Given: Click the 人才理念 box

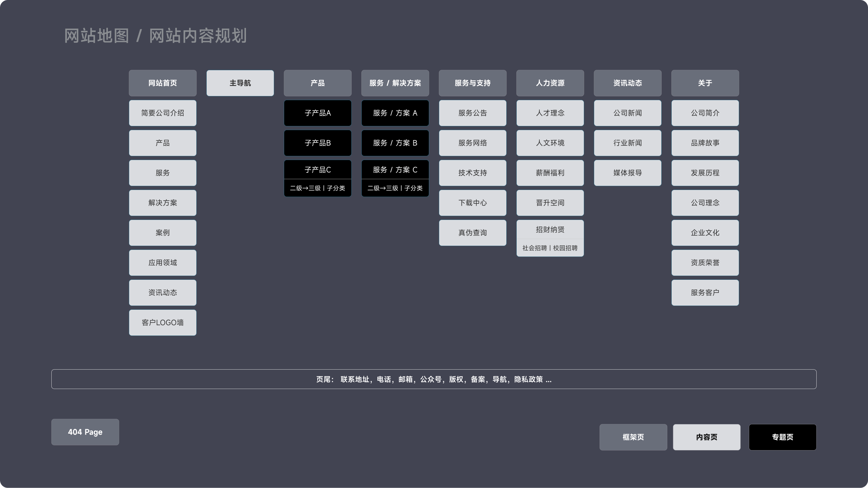Looking at the screenshot, I should pyautogui.click(x=550, y=113).
